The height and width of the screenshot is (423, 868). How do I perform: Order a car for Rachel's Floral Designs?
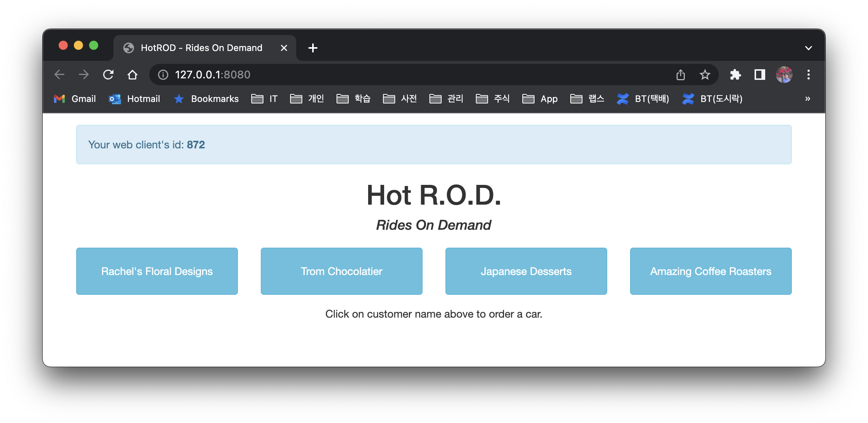(x=156, y=271)
